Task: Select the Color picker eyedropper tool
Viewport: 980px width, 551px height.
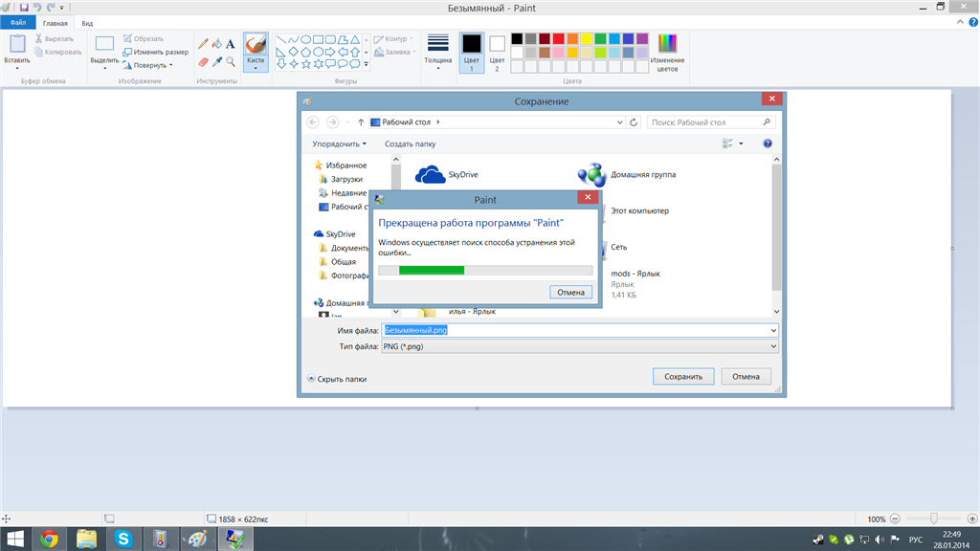Action: (217, 62)
